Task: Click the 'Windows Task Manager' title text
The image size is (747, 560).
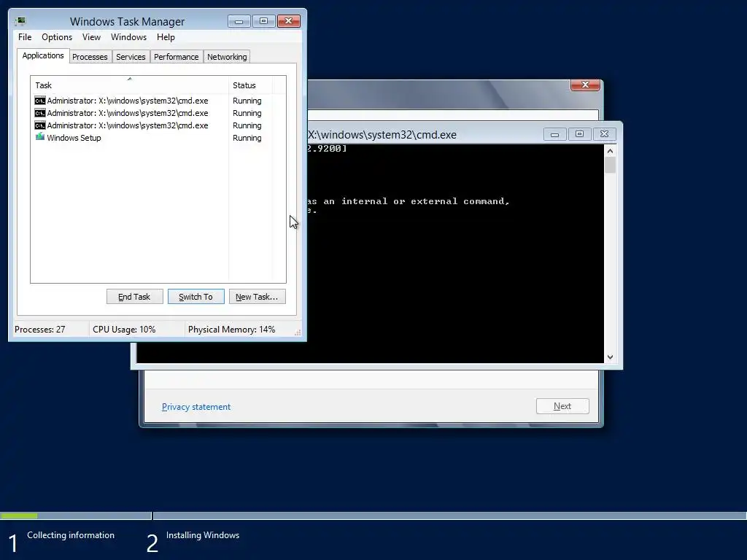Action: [x=127, y=21]
